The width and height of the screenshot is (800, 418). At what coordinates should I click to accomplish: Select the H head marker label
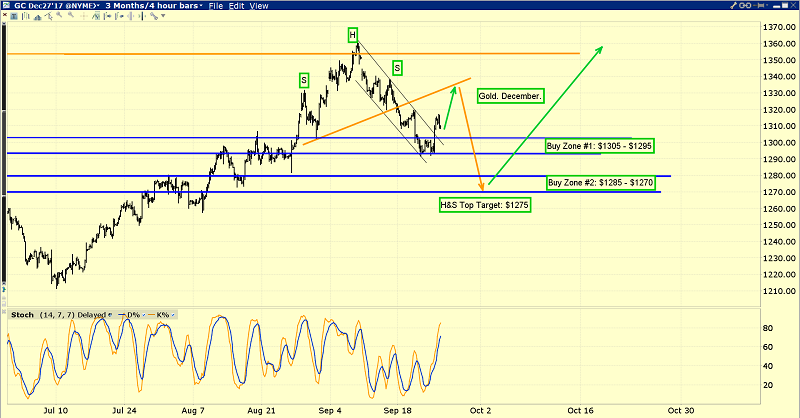tap(352, 35)
